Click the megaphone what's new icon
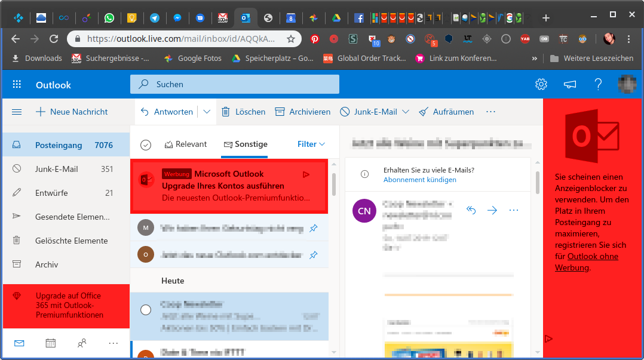644x360 pixels. pyautogui.click(x=570, y=84)
